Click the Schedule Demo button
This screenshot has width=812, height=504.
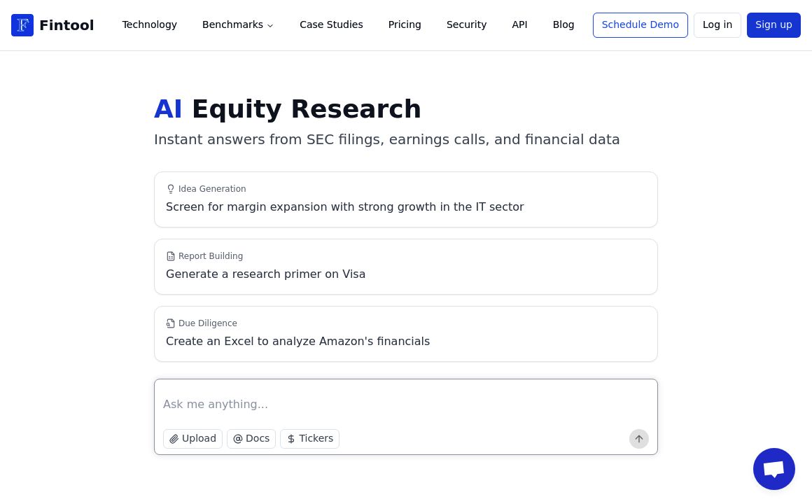[640, 25]
